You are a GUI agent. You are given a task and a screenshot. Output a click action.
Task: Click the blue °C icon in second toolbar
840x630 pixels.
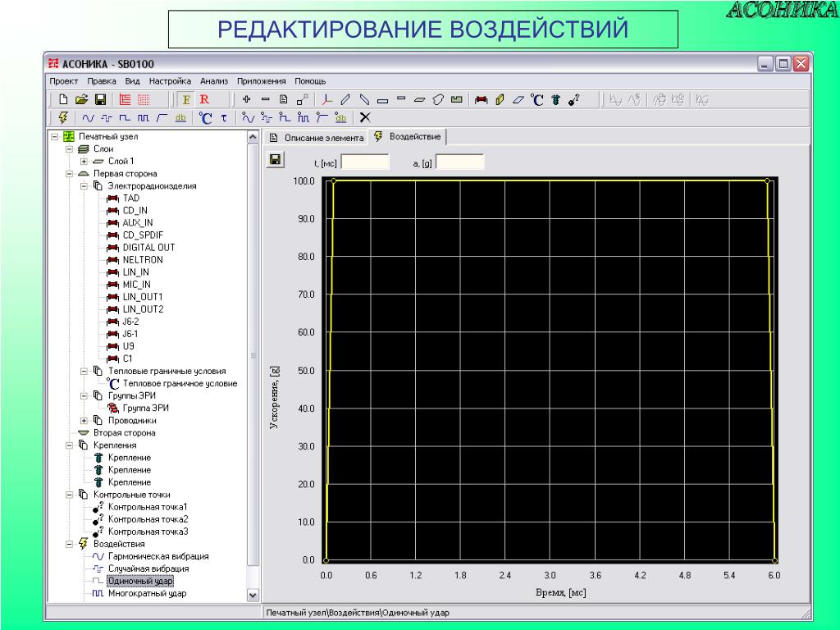pos(205,118)
